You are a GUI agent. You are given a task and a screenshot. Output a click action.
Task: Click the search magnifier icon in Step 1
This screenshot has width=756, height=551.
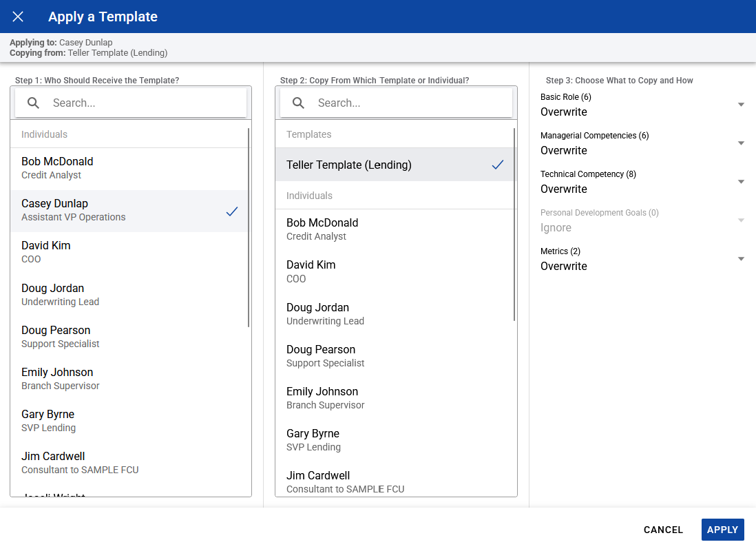[x=33, y=103]
